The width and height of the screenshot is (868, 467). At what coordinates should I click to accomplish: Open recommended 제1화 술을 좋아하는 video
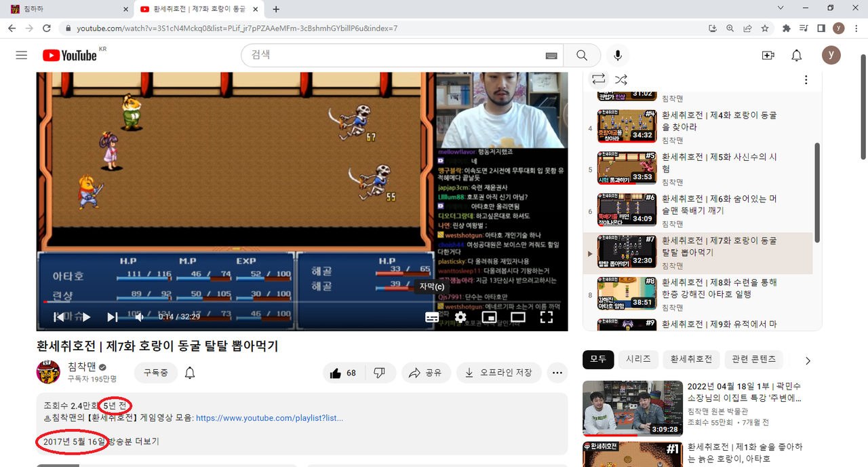pos(745,453)
